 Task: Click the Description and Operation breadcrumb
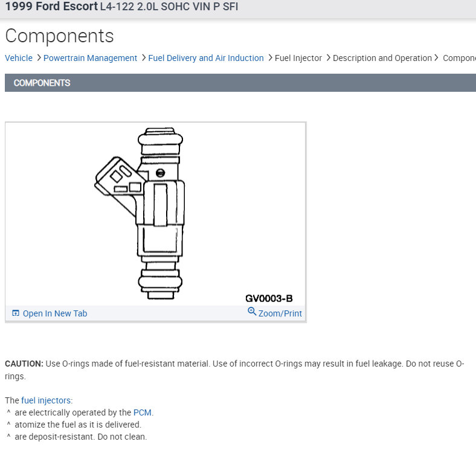[382, 58]
